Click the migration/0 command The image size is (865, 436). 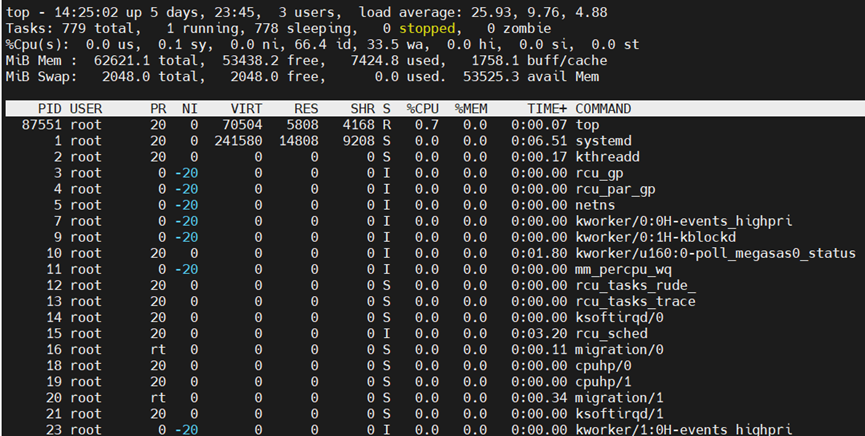[619, 349]
